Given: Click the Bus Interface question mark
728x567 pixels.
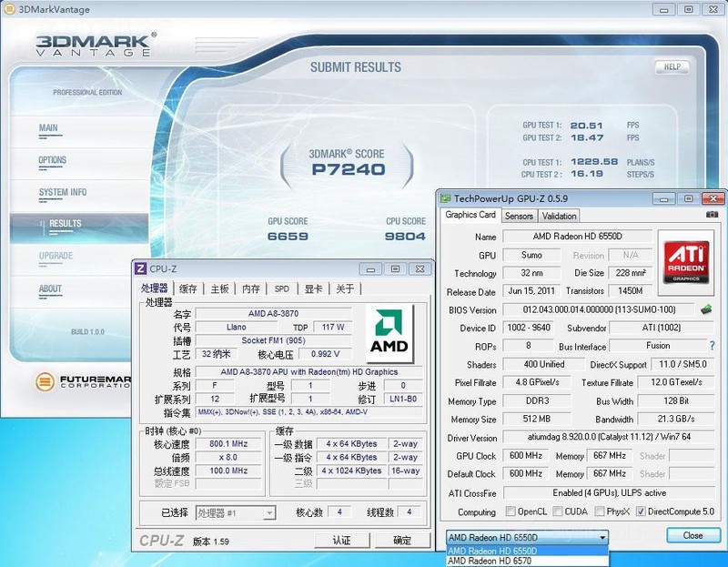Looking at the screenshot, I should coord(713,346).
